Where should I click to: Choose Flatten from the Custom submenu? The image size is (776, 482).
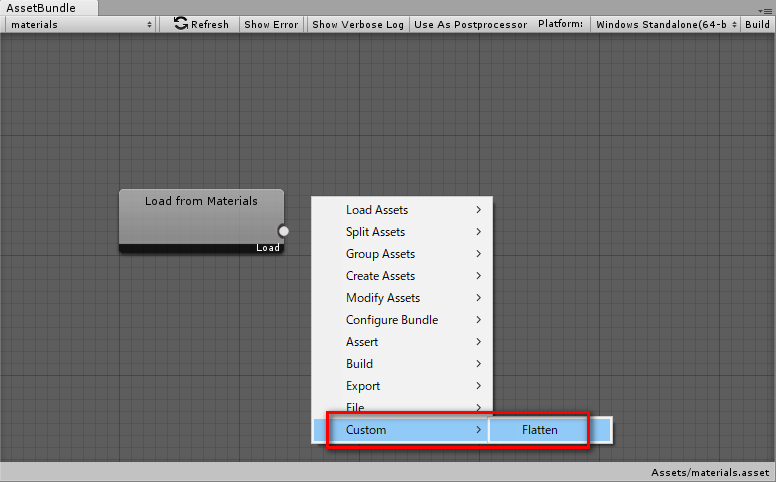pyautogui.click(x=550, y=430)
